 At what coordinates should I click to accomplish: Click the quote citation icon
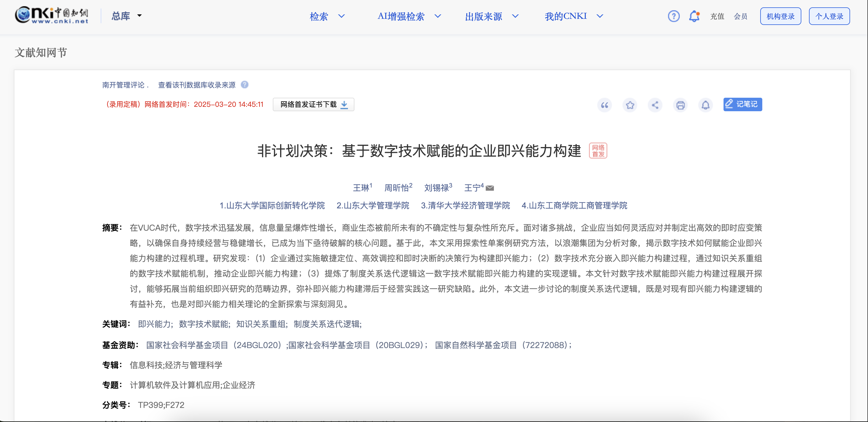605,105
